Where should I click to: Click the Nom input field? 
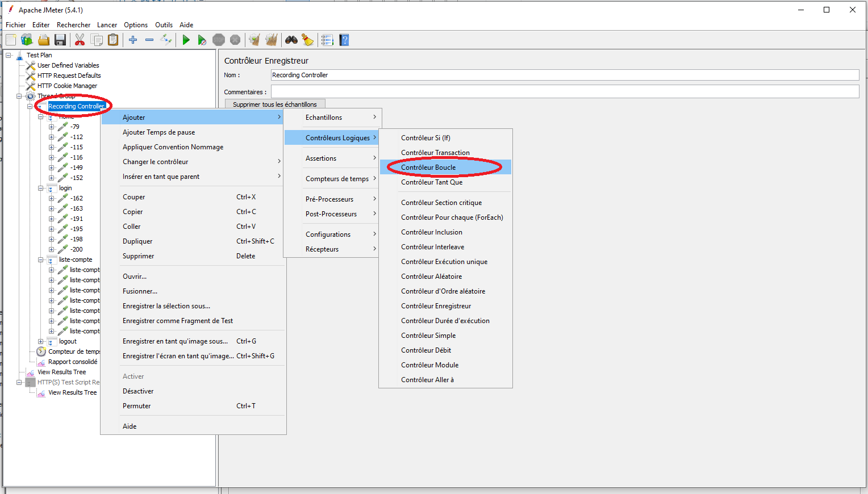coord(565,75)
